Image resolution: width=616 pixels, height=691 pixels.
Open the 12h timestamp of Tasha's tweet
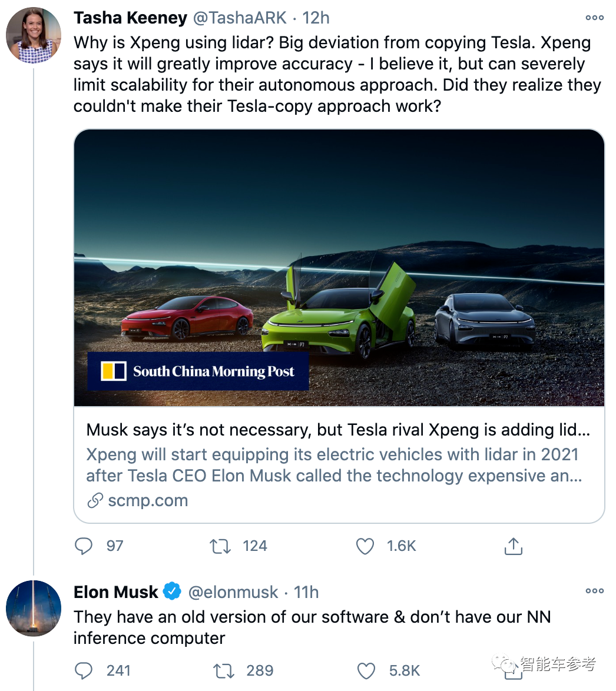[316, 18]
